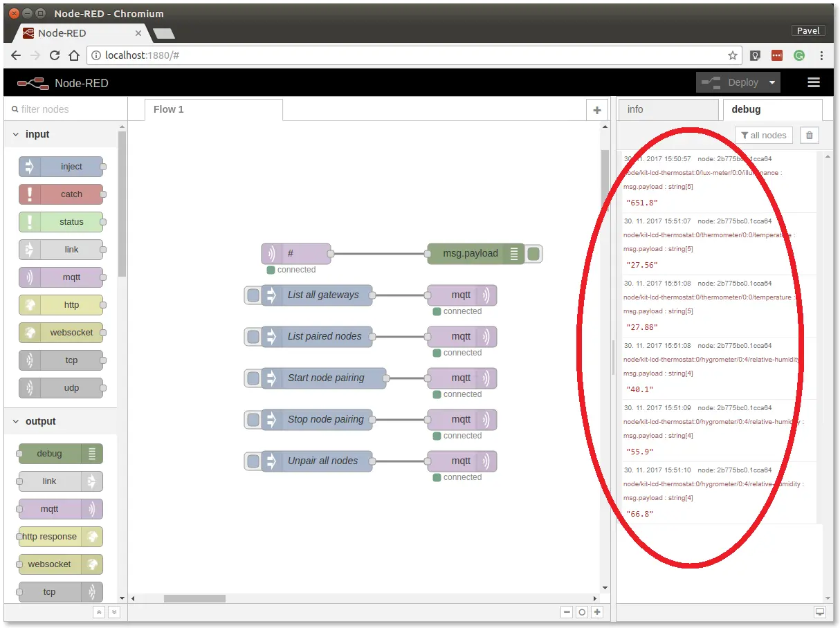Click canvas horizontal scrollbar thumb
The width and height of the screenshot is (840, 628).
tap(194, 598)
